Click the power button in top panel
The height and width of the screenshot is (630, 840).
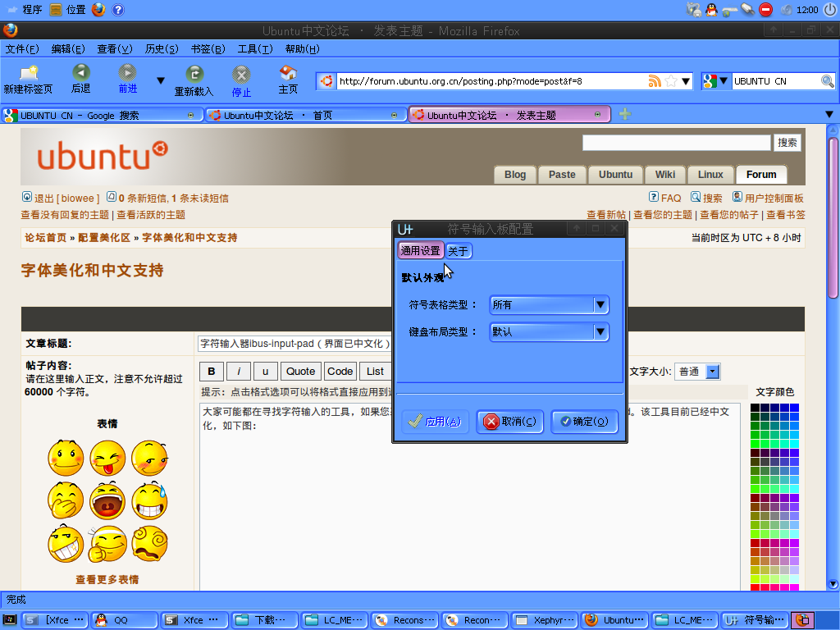click(x=829, y=10)
